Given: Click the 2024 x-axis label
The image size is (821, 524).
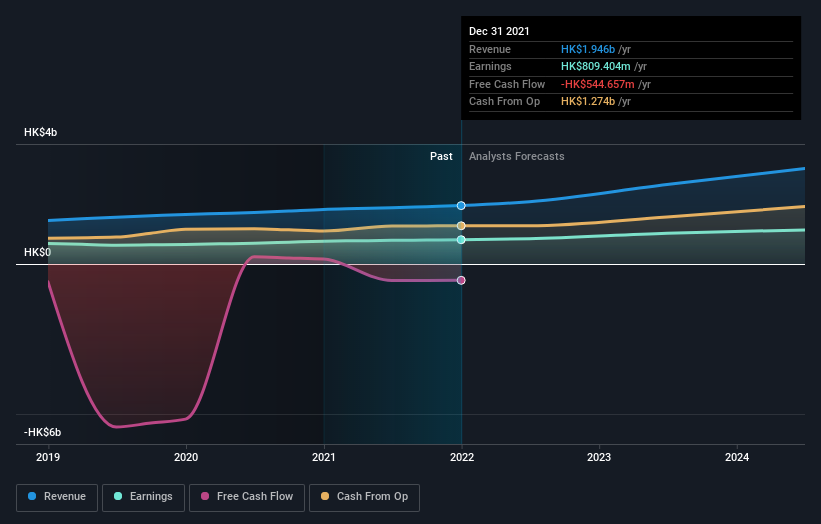Looking at the screenshot, I should pyautogui.click(x=737, y=457).
